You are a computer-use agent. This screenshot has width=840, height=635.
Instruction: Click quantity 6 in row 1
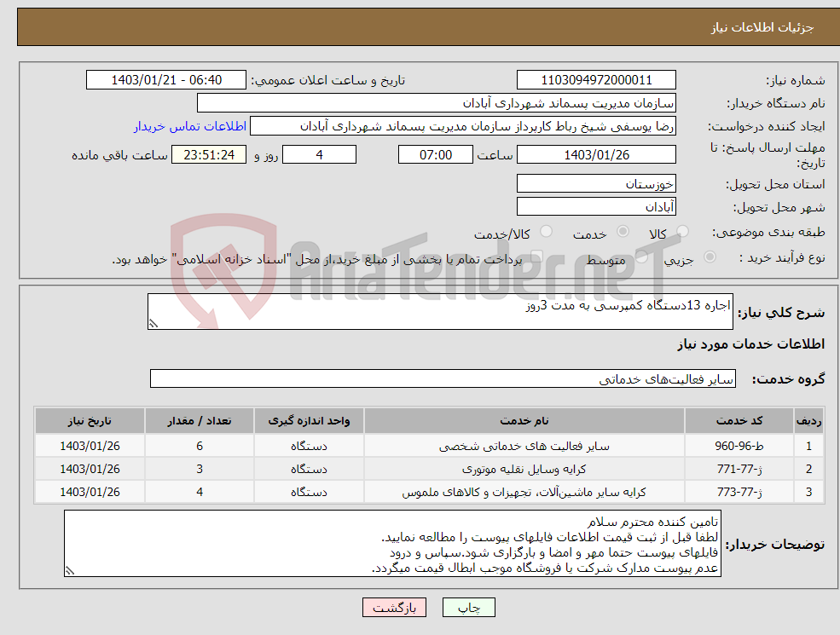pos(200,446)
